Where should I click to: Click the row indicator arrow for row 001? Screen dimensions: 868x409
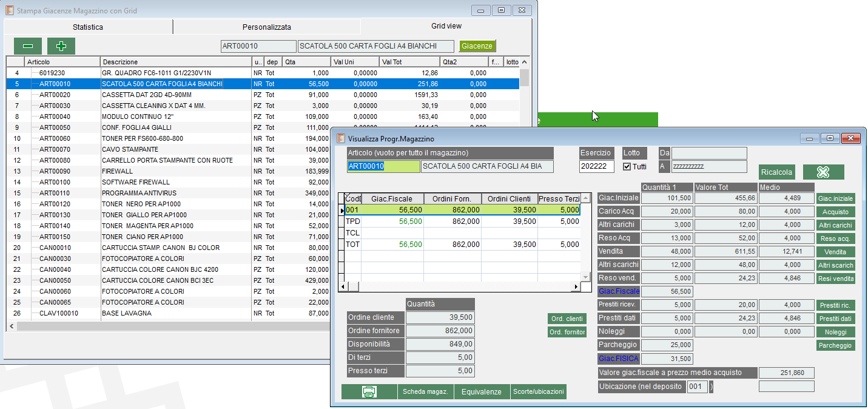point(341,210)
